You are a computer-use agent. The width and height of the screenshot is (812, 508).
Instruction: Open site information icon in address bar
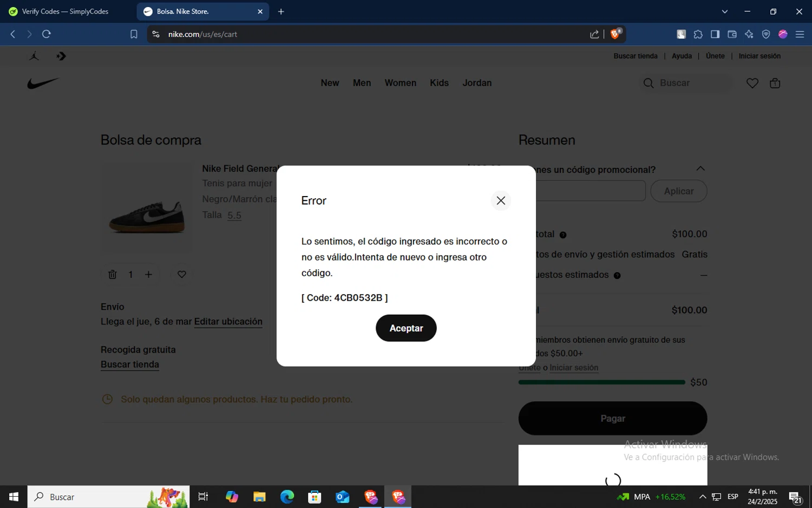click(156, 34)
